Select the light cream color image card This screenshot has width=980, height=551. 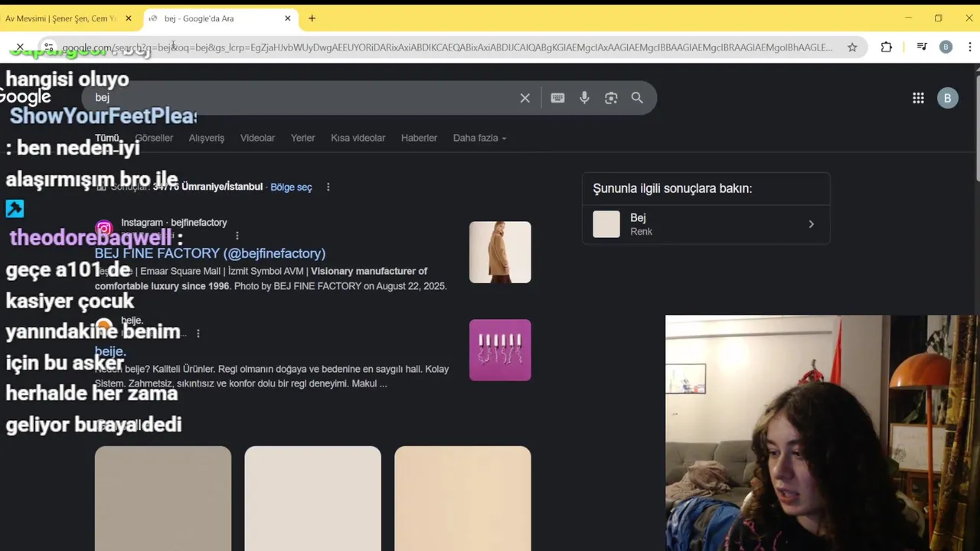pyautogui.click(x=312, y=498)
